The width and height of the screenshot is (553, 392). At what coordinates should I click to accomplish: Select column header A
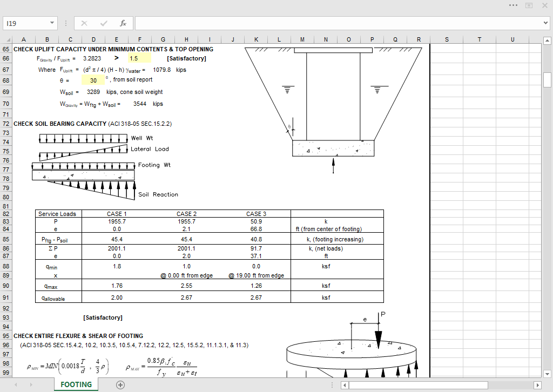[x=24, y=39]
